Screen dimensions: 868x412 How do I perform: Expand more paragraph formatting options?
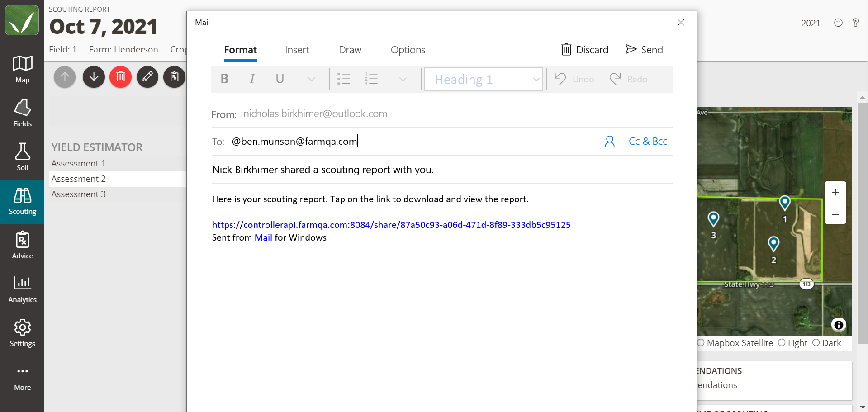[x=403, y=79]
